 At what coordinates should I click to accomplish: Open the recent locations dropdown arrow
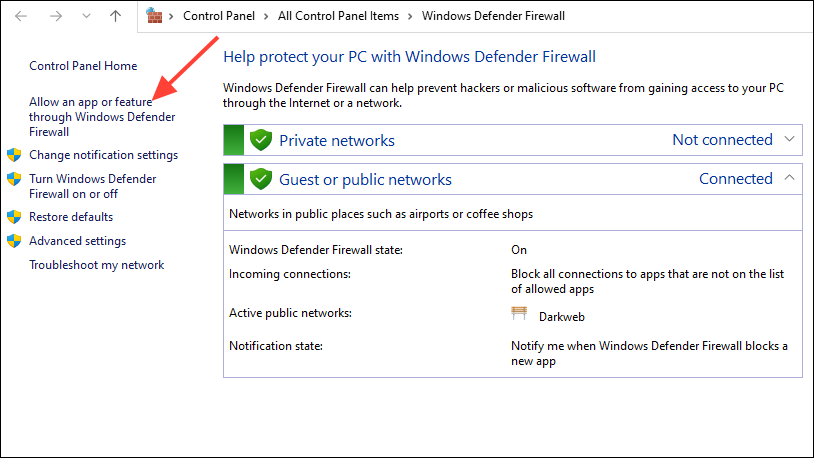[x=85, y=16]
